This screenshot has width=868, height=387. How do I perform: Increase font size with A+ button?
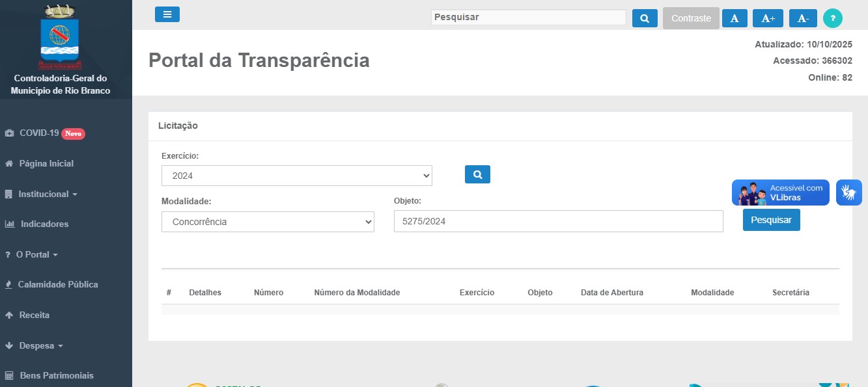[768, 18]
